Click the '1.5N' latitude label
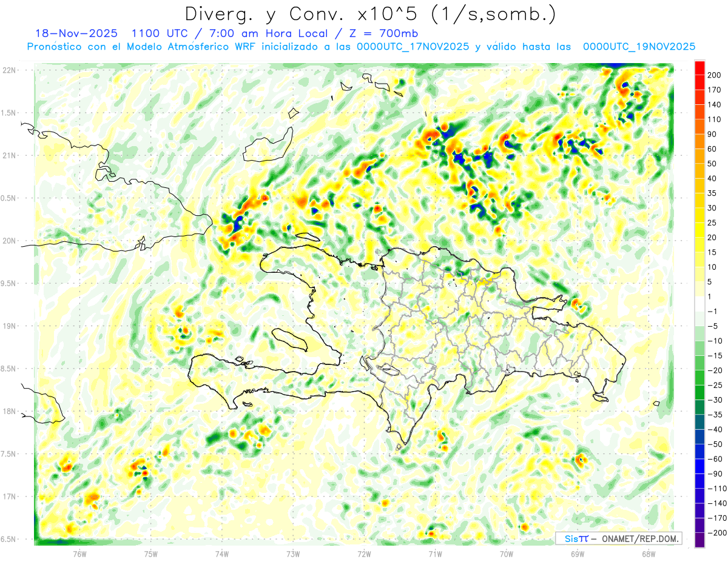Viewport: 728px width, 562px height. click(9, 113)
